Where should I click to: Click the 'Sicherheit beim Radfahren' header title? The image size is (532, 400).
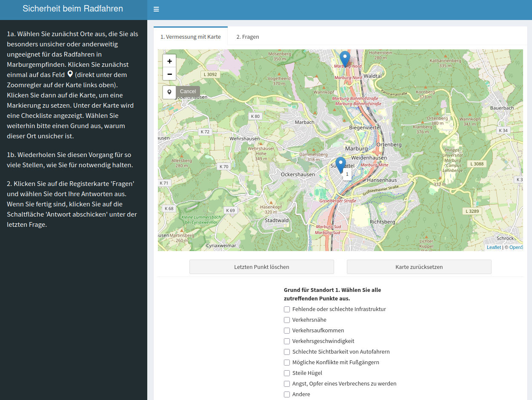click(x=73, y=9)
